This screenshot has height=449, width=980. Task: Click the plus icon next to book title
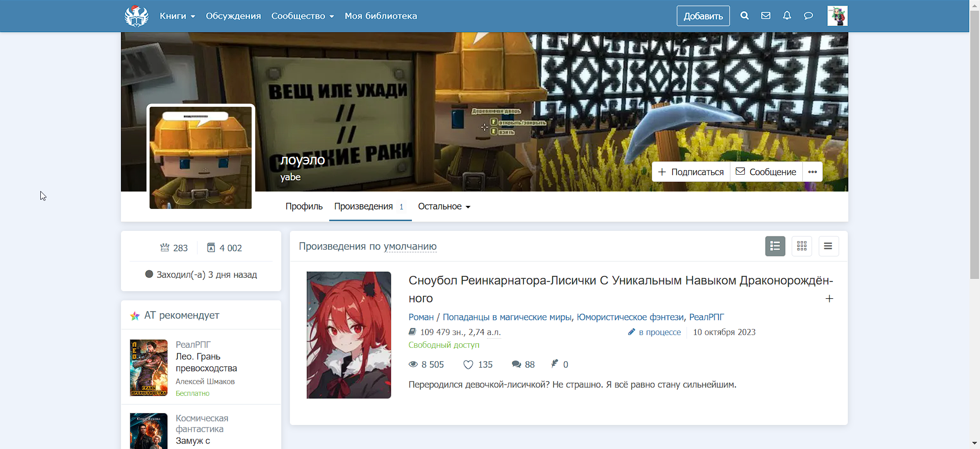pyautogui.click(x=829, y=299)
